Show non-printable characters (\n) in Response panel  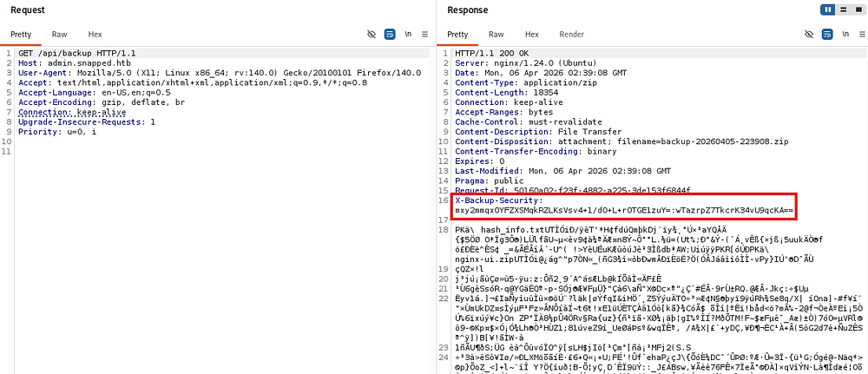tap(845, 35)
